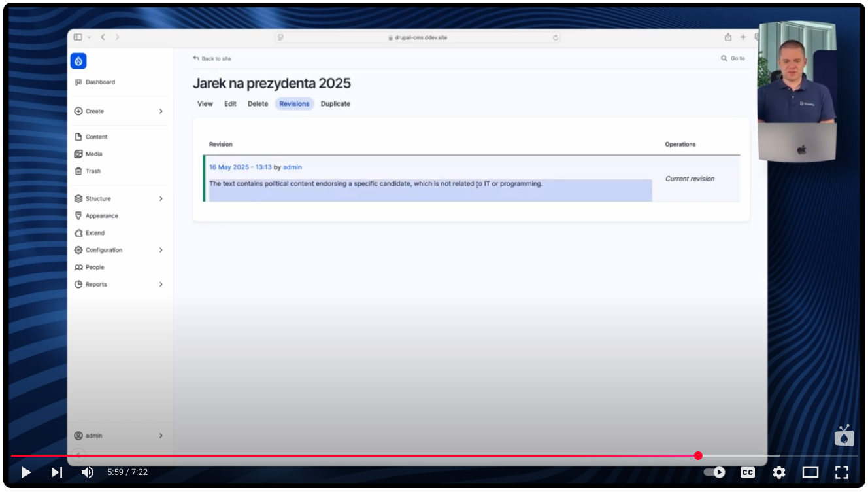Open the 16 May 2025 revision link

[x=241, y=167]
